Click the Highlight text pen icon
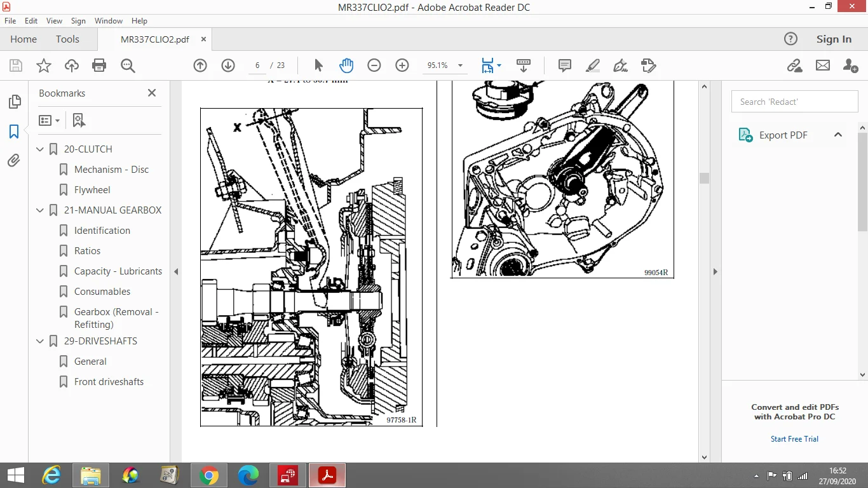The height and width of the screenshot is (488, 868). [x=592, y=65]
